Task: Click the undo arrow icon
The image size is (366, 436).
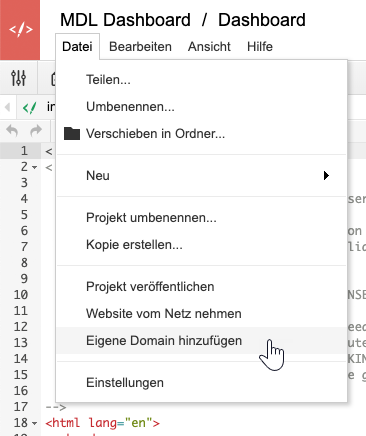Action: [x=12, y=130]
